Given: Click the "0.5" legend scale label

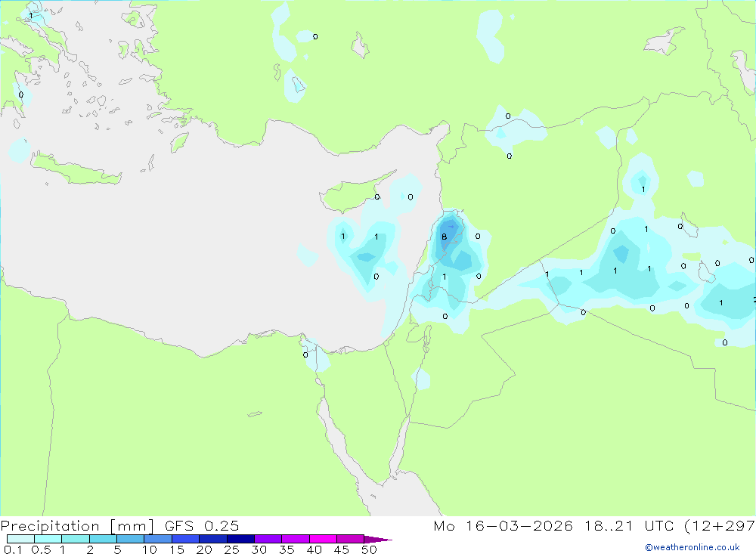Looking at the screenshot, I should pyautogui.click(x=41, y=549).
